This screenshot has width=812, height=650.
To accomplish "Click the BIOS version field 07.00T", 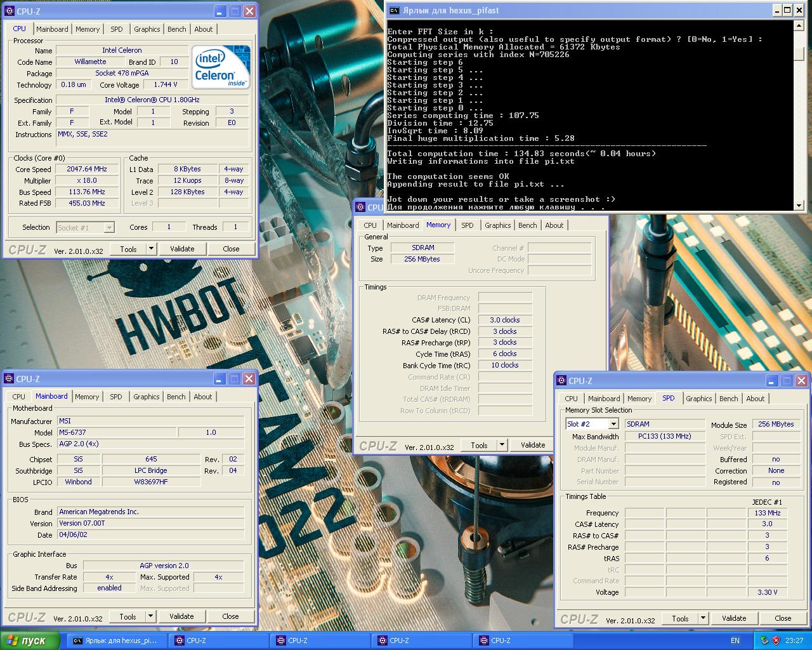I will (x=150, y=523).
